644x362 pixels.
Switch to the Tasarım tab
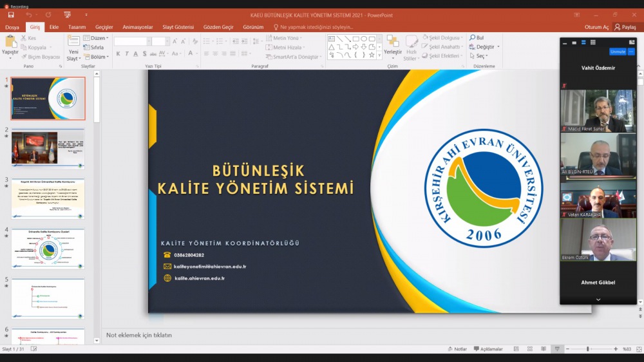(77, 27)
